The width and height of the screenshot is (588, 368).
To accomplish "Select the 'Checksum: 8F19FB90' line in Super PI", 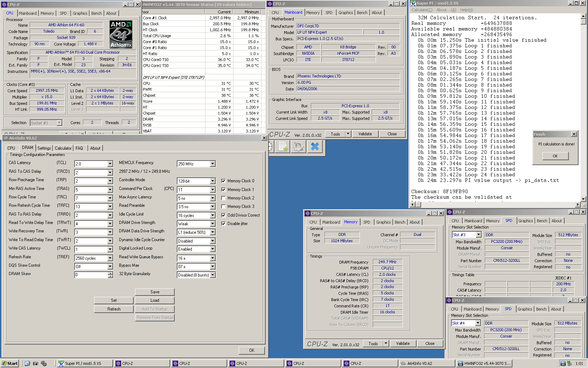I will pos(440,191).
